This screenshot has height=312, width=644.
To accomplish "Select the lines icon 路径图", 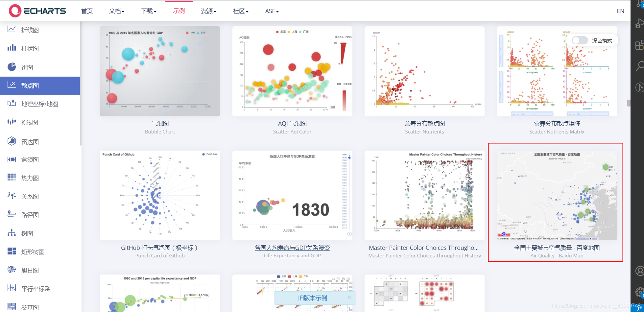I will pyautogui.click(x=12, y=214).
